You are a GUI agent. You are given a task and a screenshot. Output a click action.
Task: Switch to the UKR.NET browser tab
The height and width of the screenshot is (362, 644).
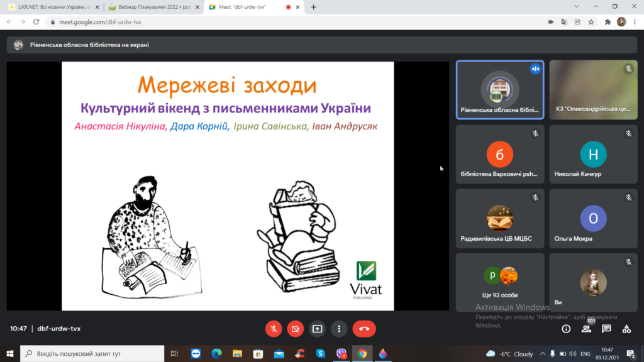pos(50,7)
